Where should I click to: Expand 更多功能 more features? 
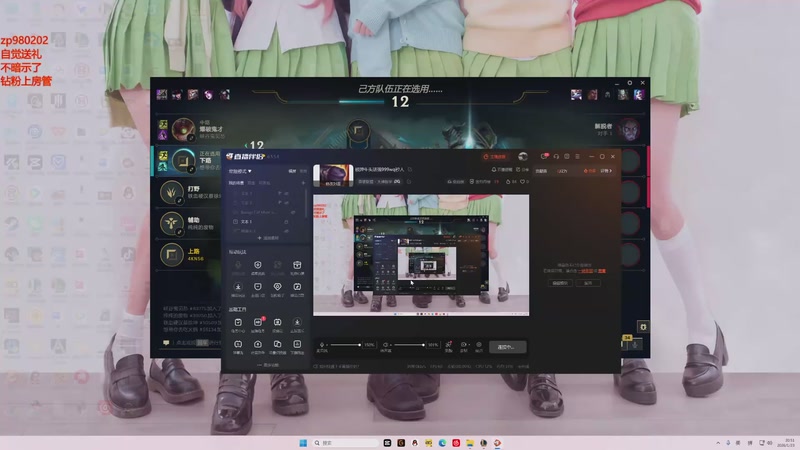tap(268, 365)
